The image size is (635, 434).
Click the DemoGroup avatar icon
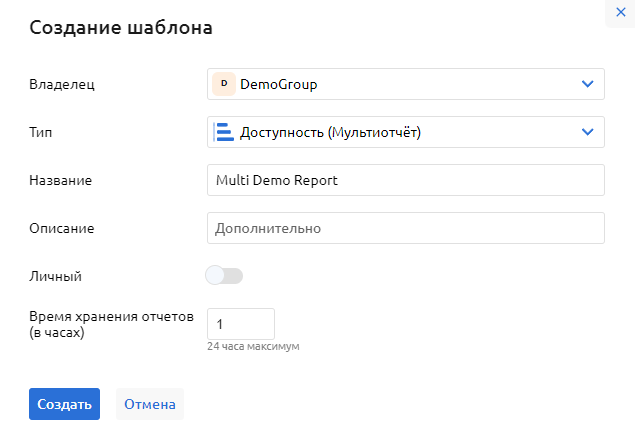tap(224, 84)
